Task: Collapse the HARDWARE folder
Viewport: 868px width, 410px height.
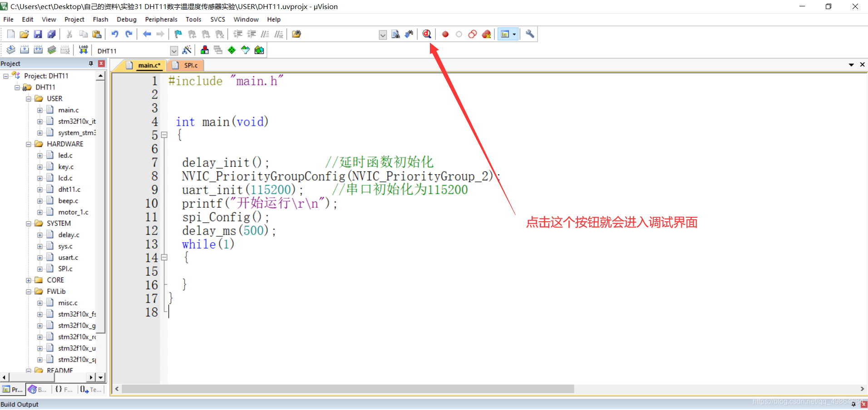Action: tap(29, 144)
